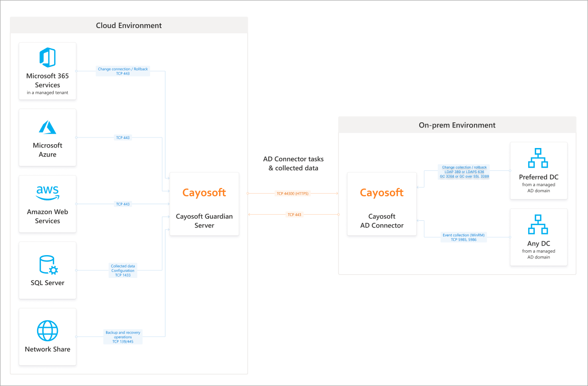Click the Cayosoft Guardian Server text
This screenshot has height=386, width=588.
click(204, 221)
